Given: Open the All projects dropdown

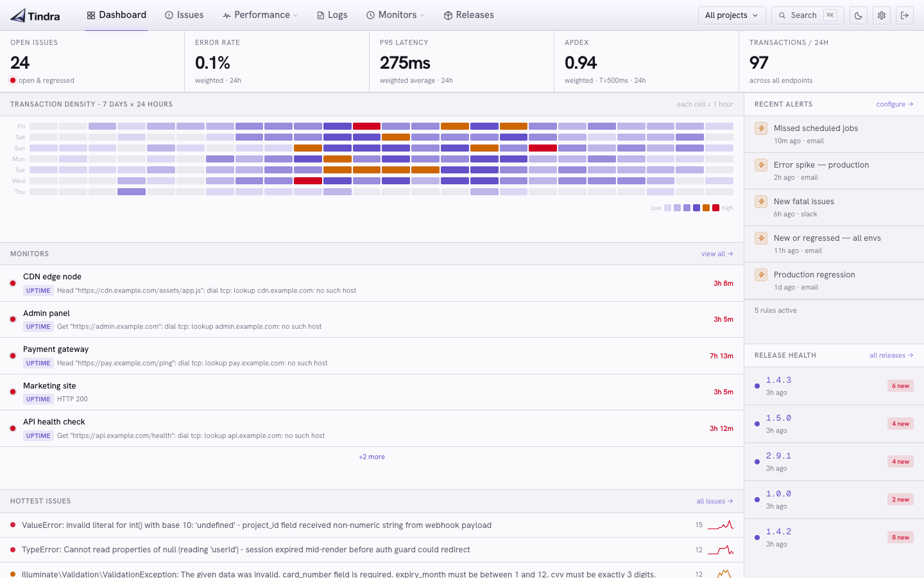Looking at the screenshot, I should click(x=732, y=15).
